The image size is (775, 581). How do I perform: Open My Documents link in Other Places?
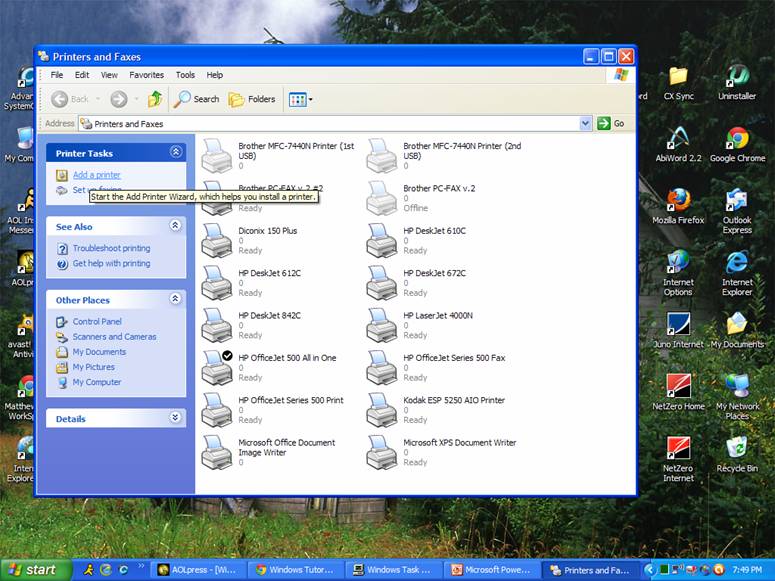click(x=99, y=352)
